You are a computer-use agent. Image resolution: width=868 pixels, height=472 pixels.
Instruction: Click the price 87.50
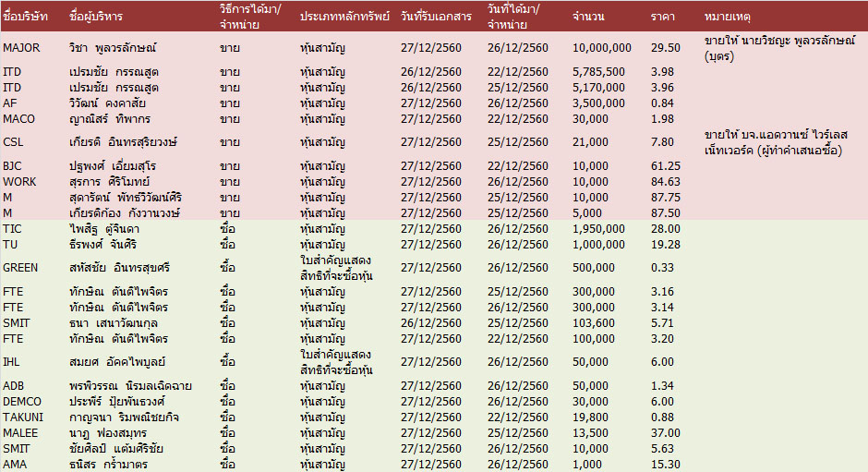[x=666, y=212]
